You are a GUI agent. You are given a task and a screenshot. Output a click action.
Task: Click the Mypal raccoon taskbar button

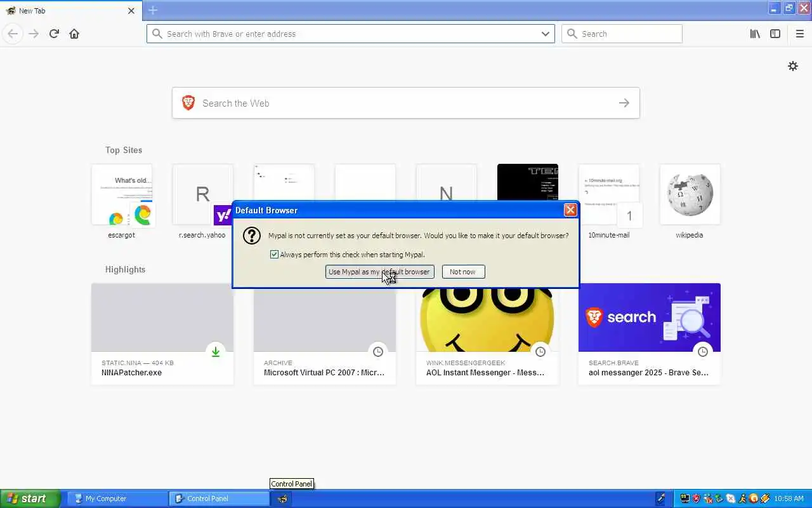pos(283,498)
